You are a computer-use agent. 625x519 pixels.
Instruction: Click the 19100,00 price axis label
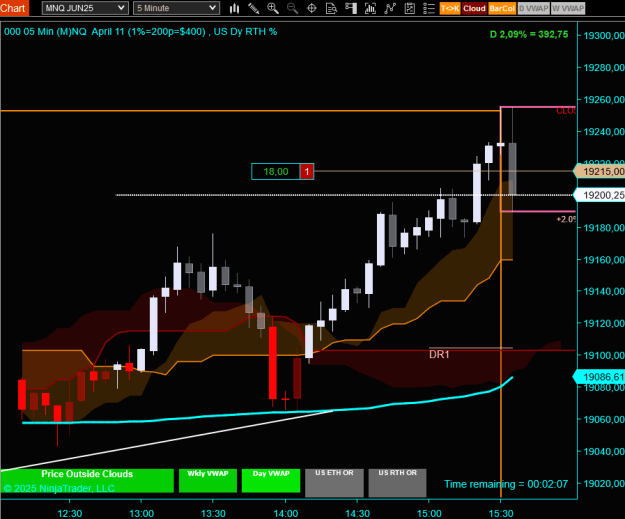pos(603,355)
